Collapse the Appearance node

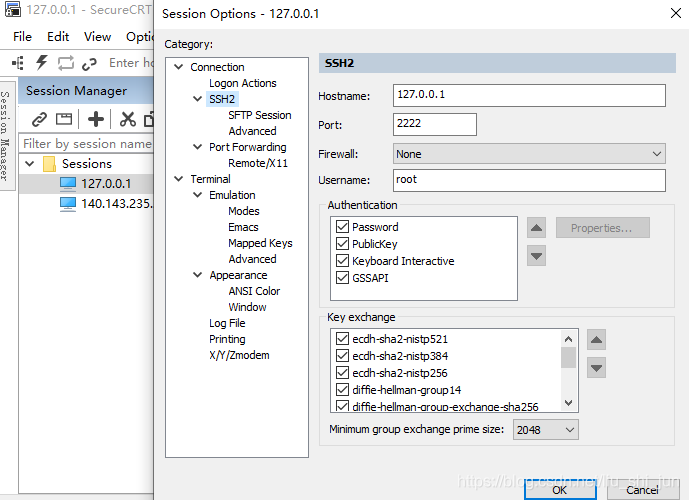[x=198, y=275]
